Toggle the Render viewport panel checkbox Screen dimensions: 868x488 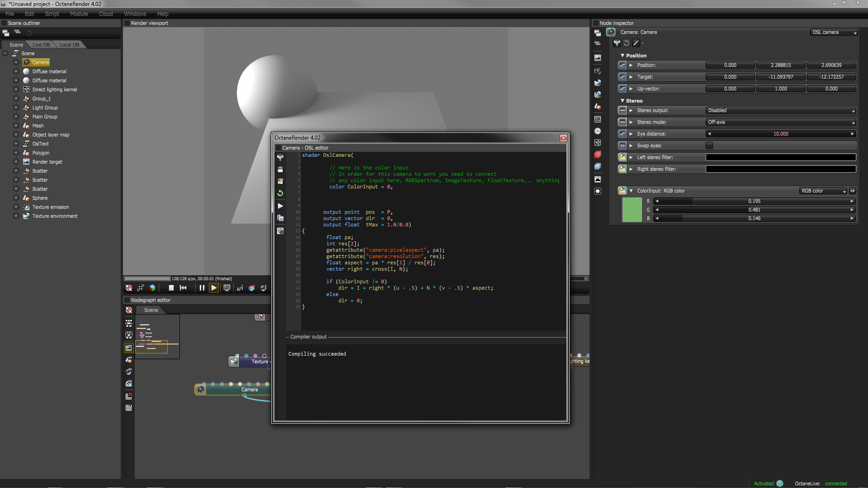(x=127, y=23)
